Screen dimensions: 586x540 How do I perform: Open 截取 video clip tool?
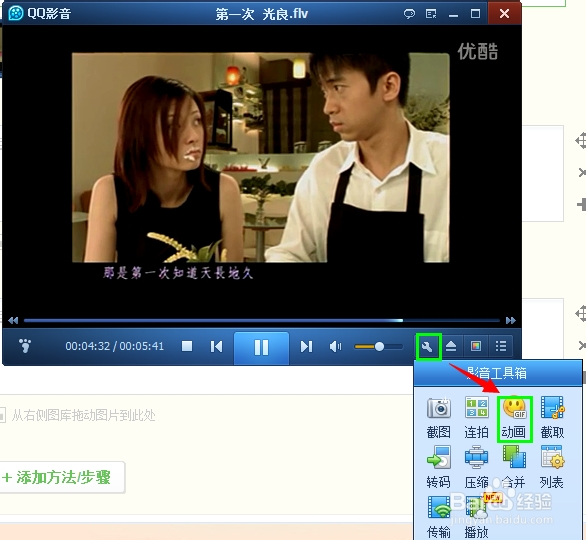coord(552,418)
